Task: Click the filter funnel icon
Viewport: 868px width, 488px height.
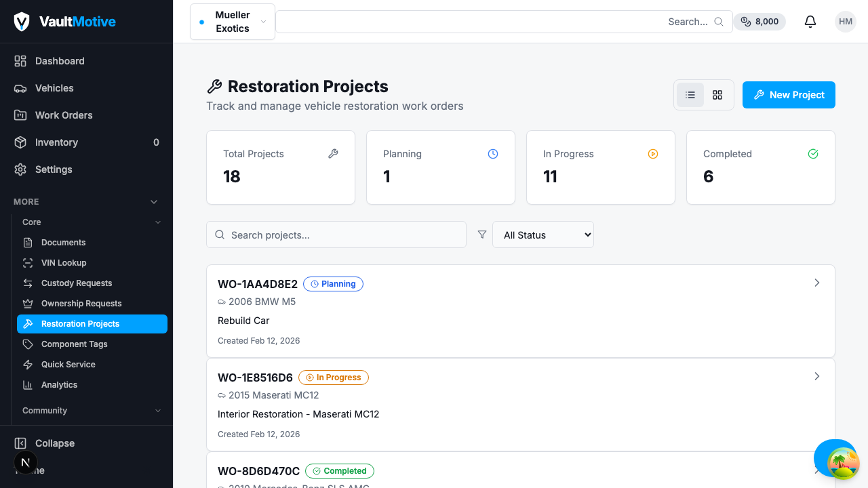Action: click(x=482, y=235)
